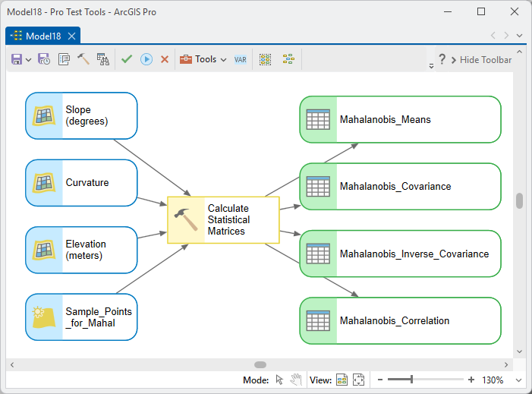
Task: Click Hide Toolbar
Action: tap(481, 60)
